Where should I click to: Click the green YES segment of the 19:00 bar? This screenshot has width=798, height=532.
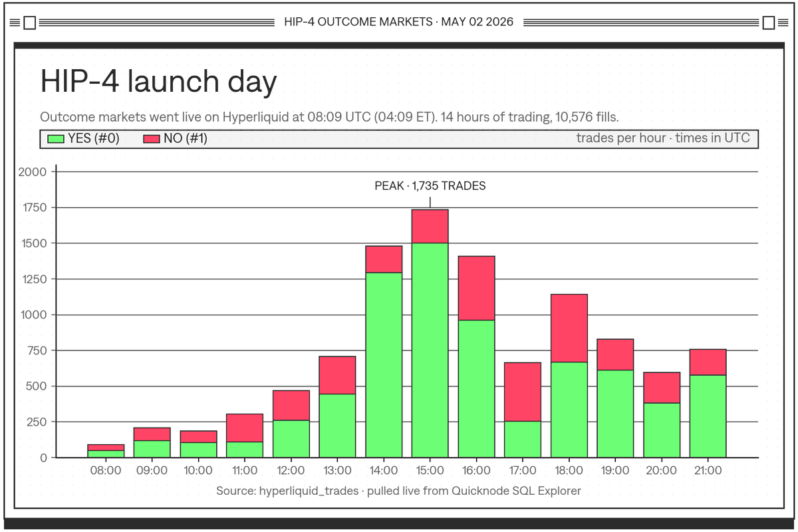615,414
